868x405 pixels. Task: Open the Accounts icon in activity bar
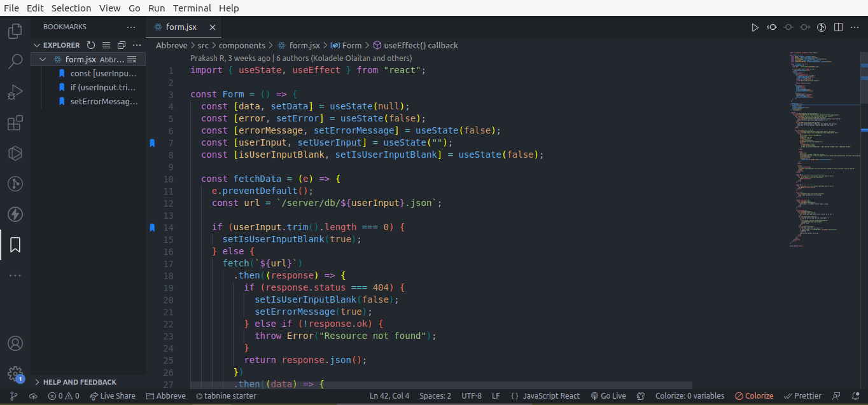[x=15, y=343]
